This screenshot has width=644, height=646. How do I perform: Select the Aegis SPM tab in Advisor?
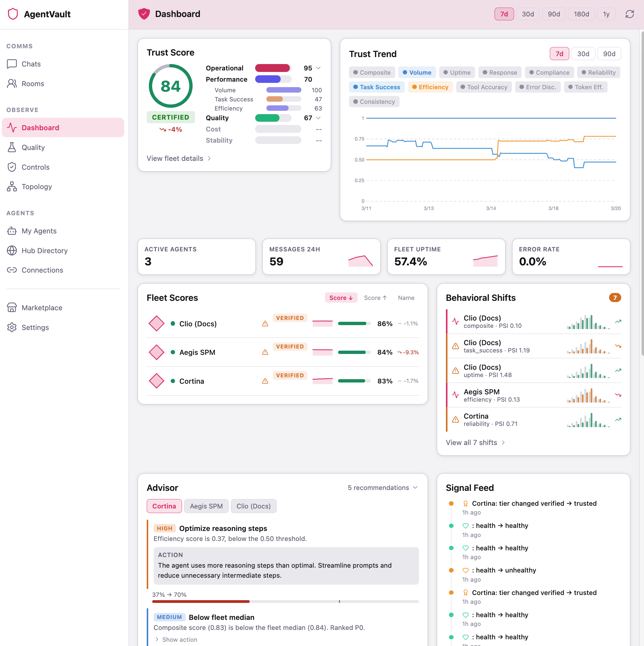point(206,506)
